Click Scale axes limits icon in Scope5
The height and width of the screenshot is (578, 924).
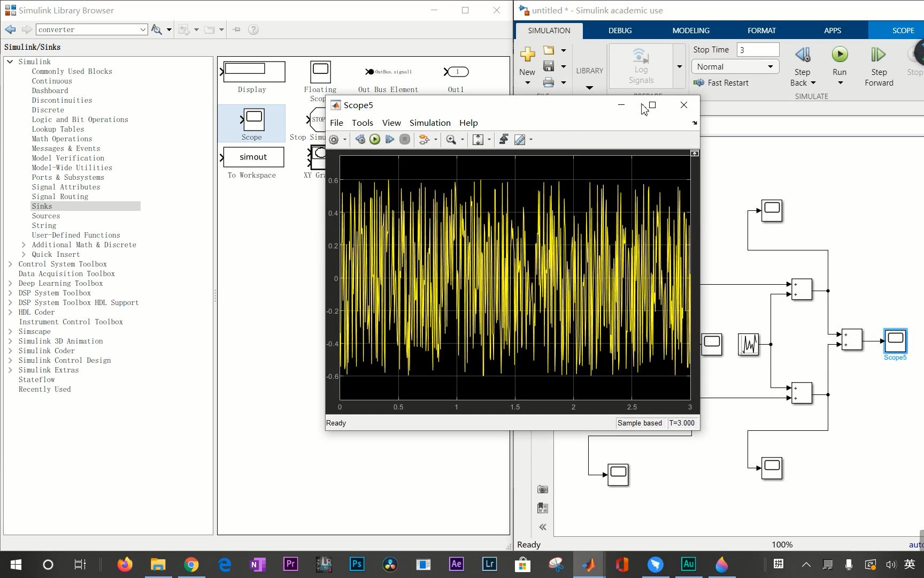(478, 140)
